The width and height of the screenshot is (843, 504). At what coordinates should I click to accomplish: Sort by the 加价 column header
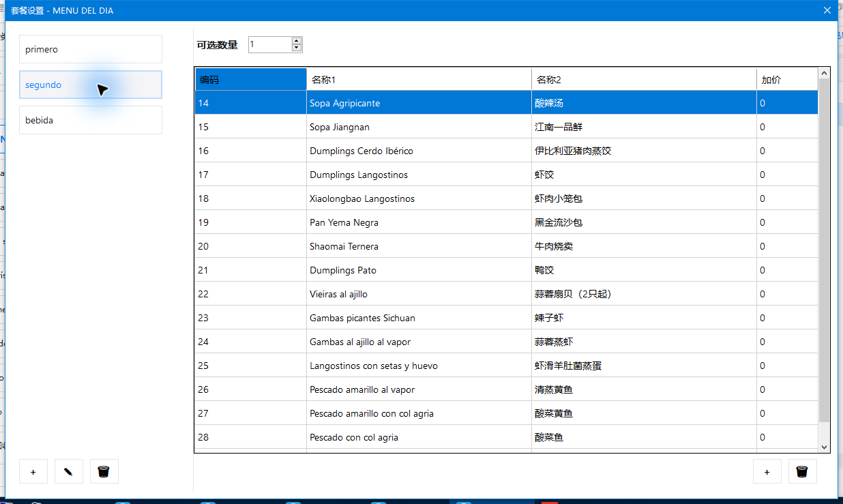(787, 80)
